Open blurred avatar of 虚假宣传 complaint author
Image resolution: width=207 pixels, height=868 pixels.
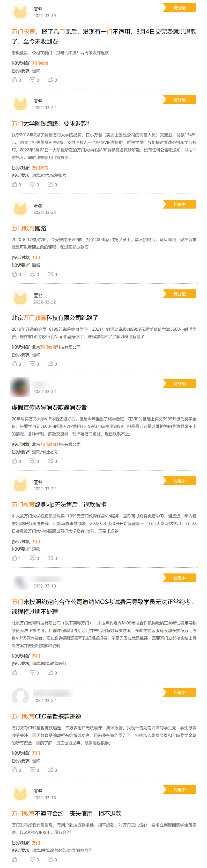pos(20,387)
